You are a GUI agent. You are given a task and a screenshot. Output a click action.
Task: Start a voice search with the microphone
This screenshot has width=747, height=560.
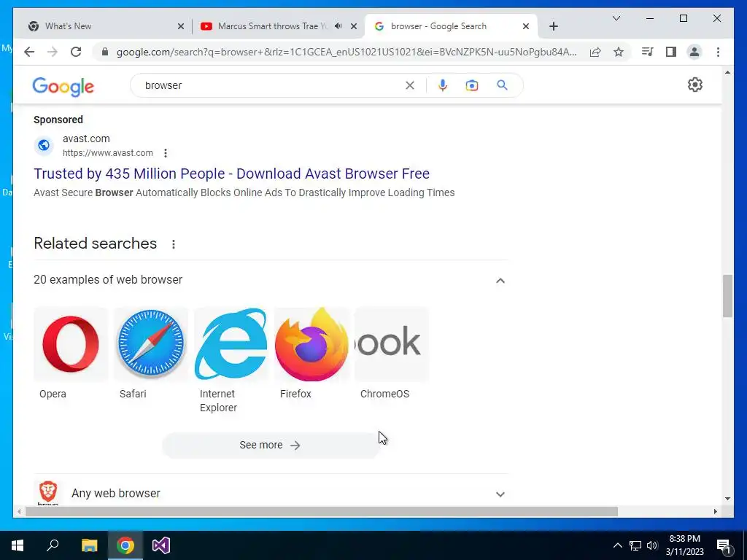[443, 85]
